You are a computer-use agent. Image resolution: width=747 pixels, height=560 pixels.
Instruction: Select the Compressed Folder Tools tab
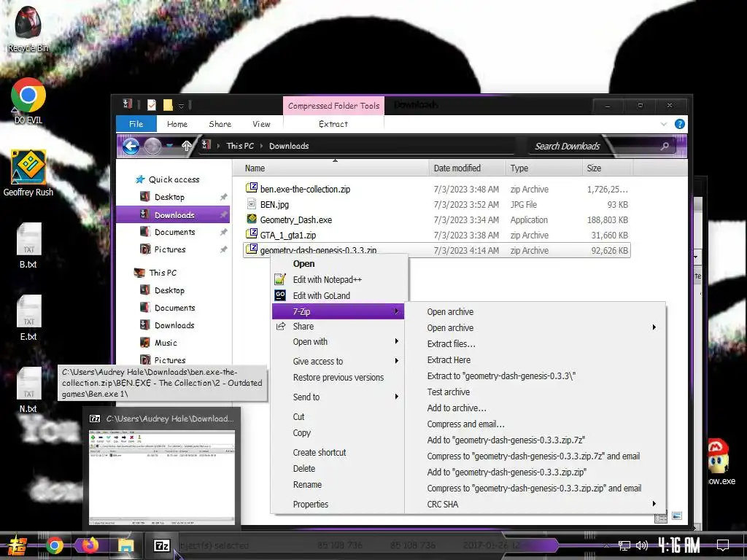point(333,106)
